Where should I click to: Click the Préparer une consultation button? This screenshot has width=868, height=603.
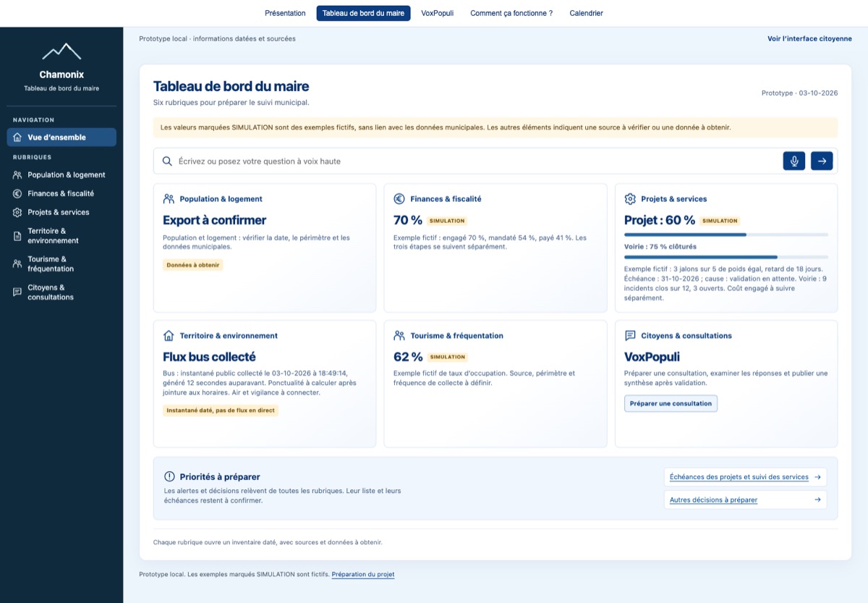click(x=671, y=403)
